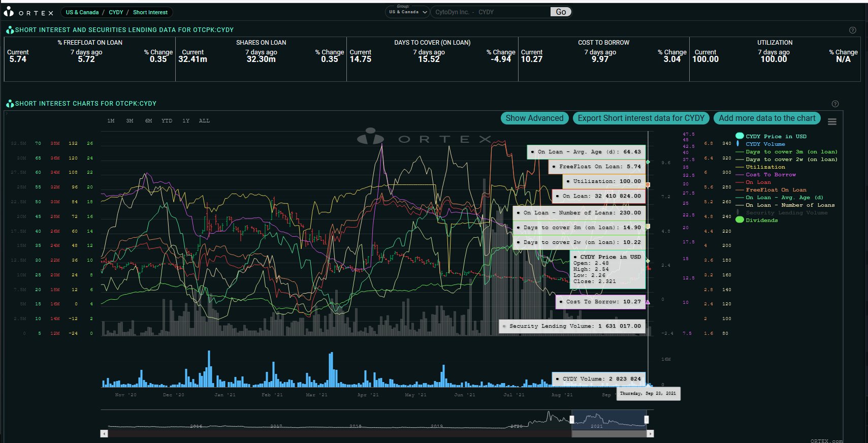Click the Thursday, Sep 23, 2021 date label
868x443 pixels.
click(x=648, y=393)
